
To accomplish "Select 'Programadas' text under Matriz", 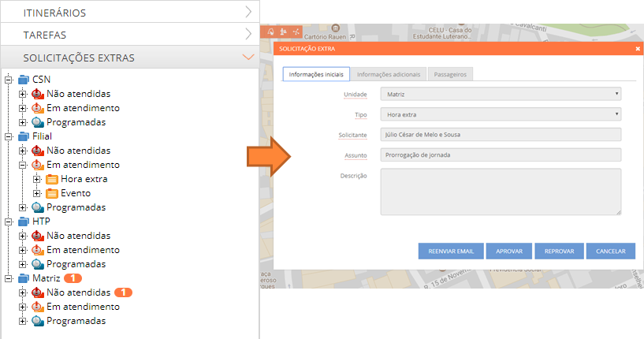I will click(76, 321).
